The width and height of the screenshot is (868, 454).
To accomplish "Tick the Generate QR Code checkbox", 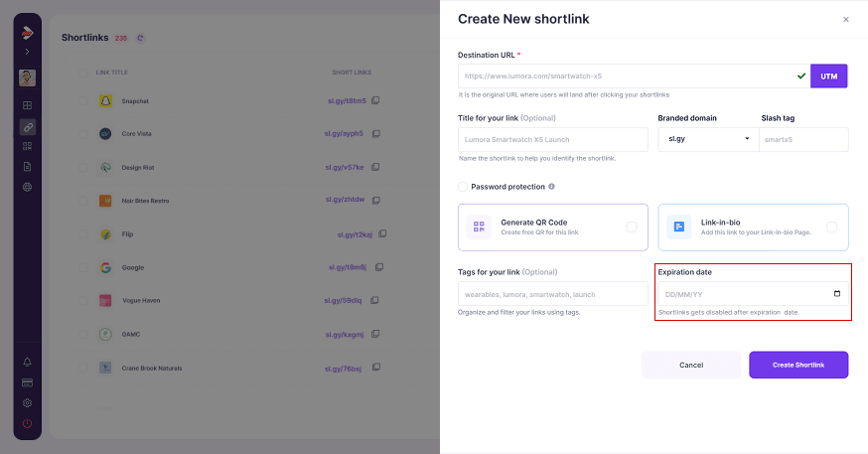I will click(x=631, y=227).
